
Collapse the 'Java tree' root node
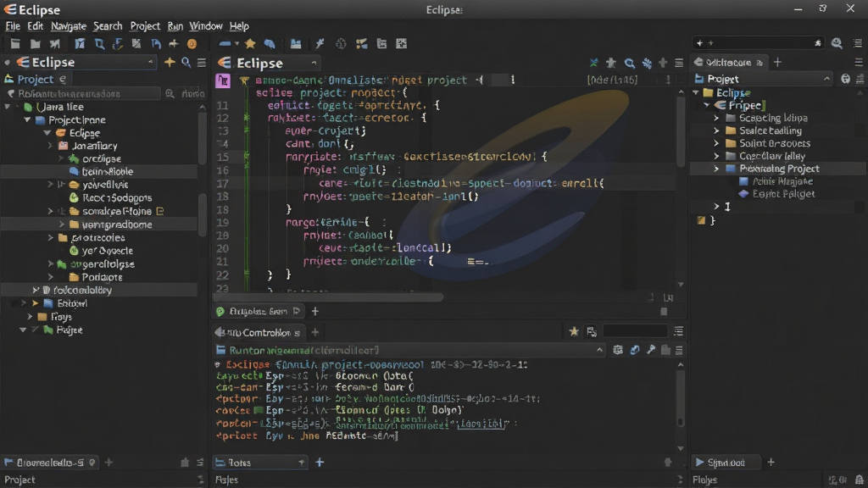click(8, 106)
